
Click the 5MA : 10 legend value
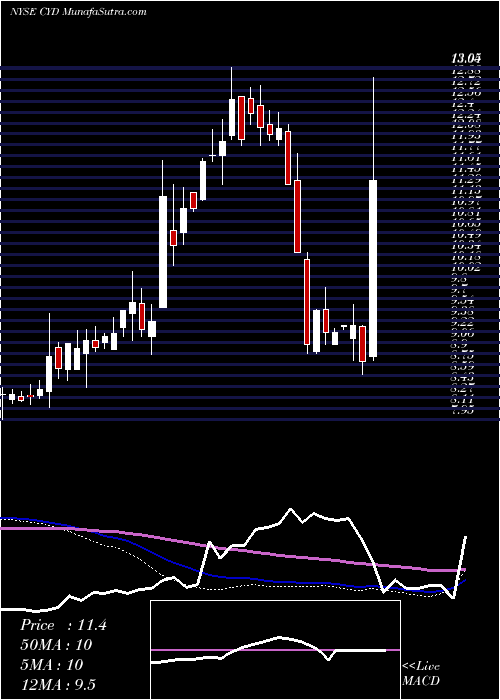pos(52,664)
